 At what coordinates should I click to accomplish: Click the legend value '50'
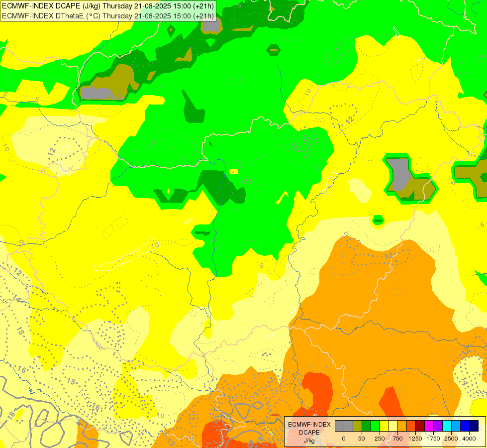[362, 439]
